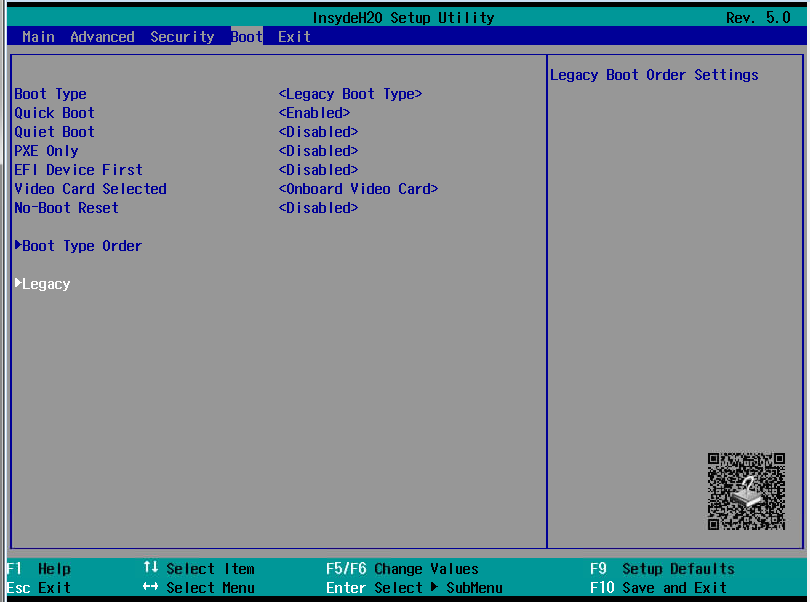The height and width of the screenshot is (602, 810).
Task: Toggle Quiet Boot Disabled value
Action: (318, 132)
